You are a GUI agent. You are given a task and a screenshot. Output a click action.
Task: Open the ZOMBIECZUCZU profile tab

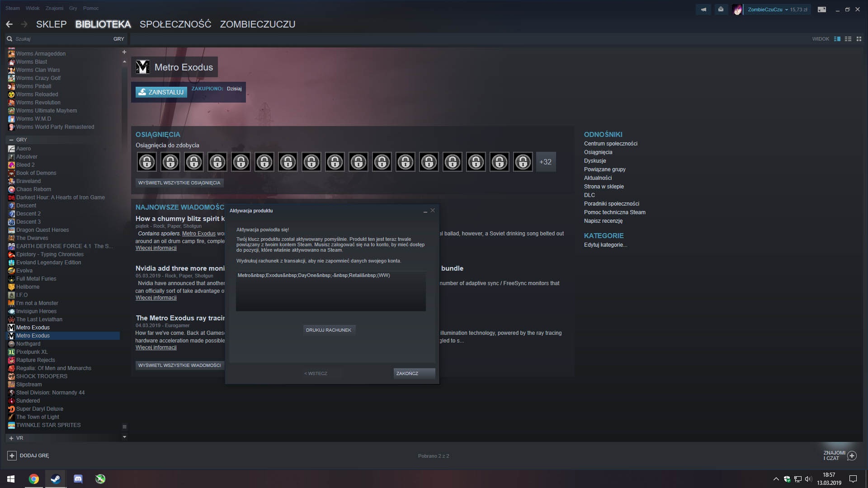258,24
